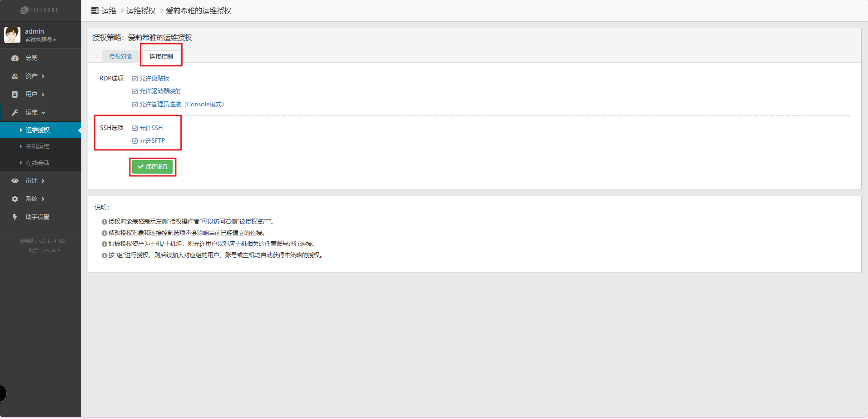Image resolution: width=868 pixels, height=419 pixels.
Task: Collapse the 运维 menu chevron
Action: pyautogui.click(x=44, y=113)
